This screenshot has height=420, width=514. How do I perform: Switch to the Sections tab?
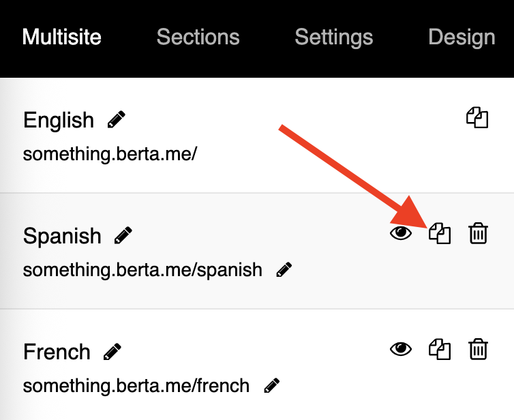pyautogui.click(x=198, y=37)
